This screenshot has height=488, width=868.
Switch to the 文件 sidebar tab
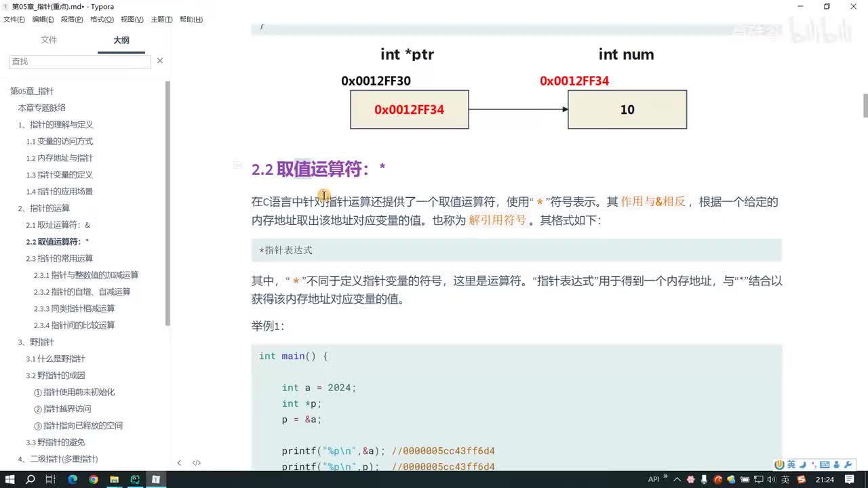pos(49,40)
